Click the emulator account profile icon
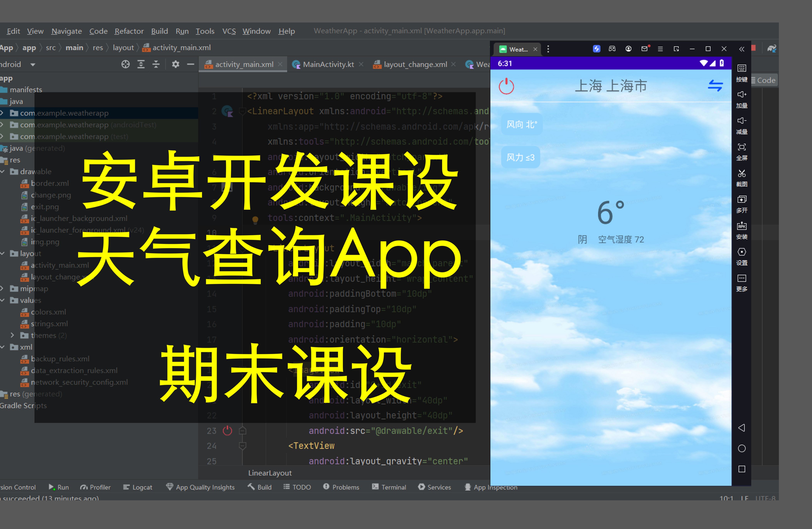 (628, 49)
